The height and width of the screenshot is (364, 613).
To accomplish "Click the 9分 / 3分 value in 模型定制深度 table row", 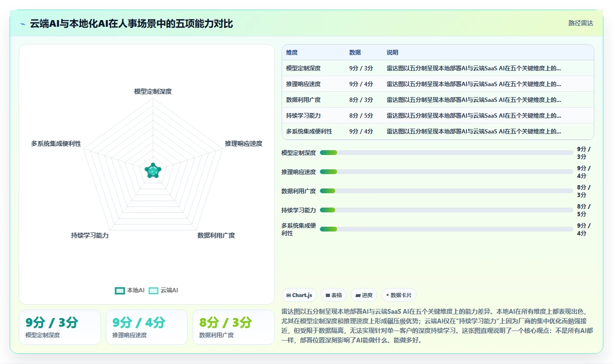I will [362, 68].
